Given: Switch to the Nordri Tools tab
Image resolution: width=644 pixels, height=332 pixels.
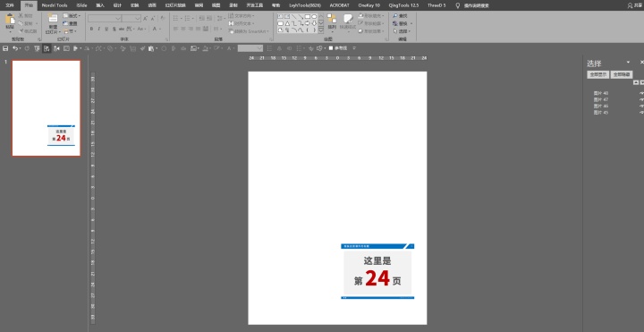Looking at the screenshot, I should click(x=55, y=5).
